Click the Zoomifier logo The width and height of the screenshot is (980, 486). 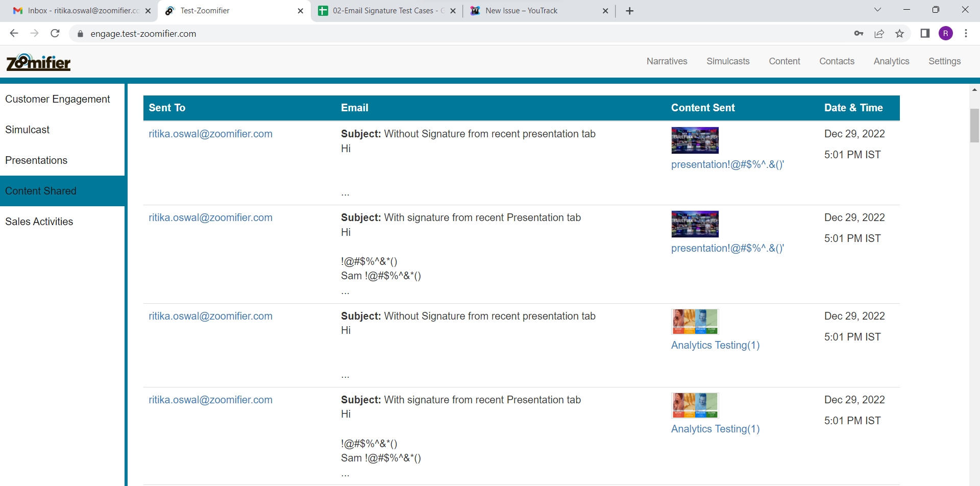click(38, 62)
